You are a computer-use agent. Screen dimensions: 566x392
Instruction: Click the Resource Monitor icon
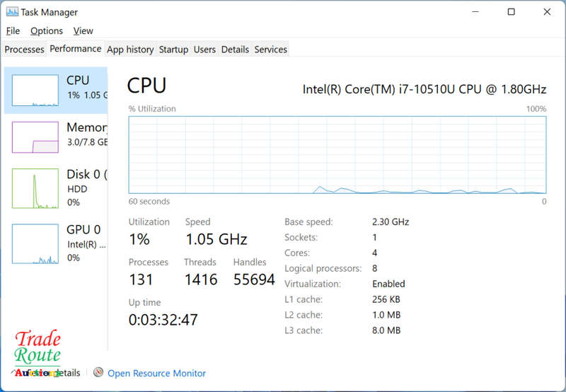[98, 372]
